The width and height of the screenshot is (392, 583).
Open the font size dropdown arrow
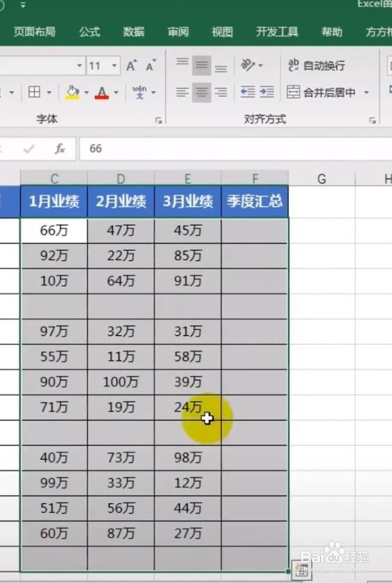(114, 66)
